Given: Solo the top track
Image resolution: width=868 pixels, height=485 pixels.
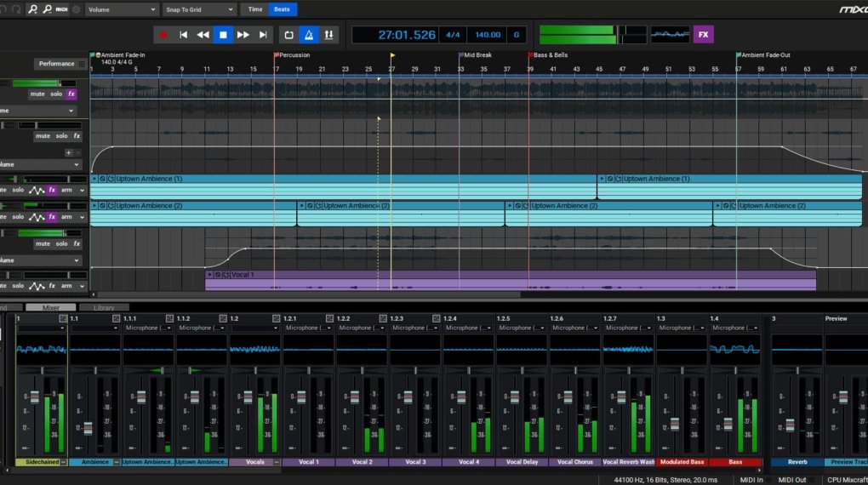Looking at the screenshot, I should point(56,94).
